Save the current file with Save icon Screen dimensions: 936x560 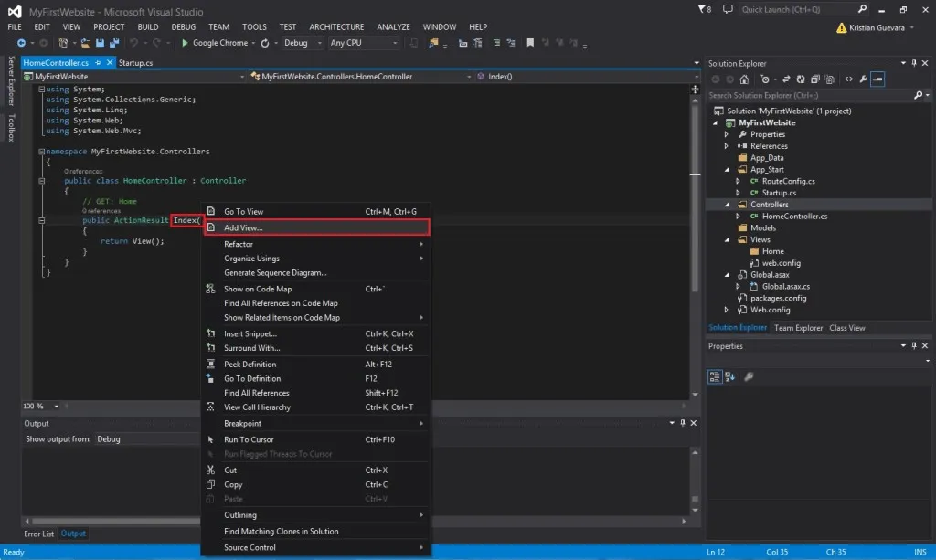(x=100, y=43)
